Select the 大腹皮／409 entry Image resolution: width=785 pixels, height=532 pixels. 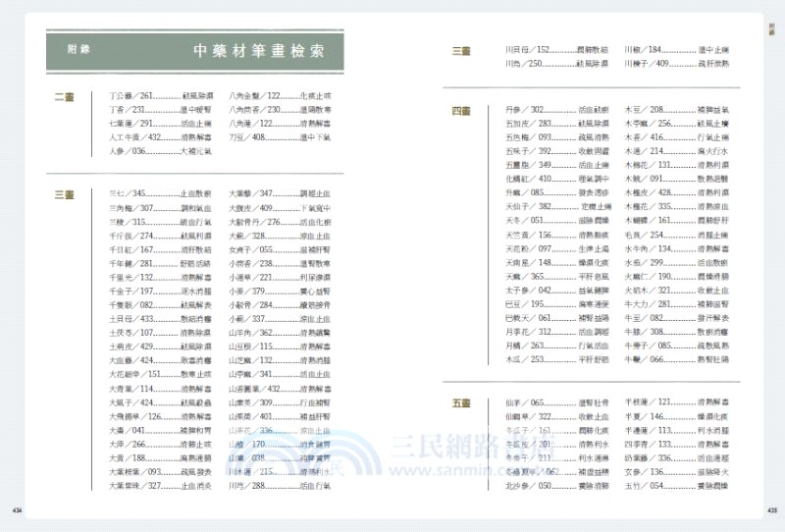point(280,208)
